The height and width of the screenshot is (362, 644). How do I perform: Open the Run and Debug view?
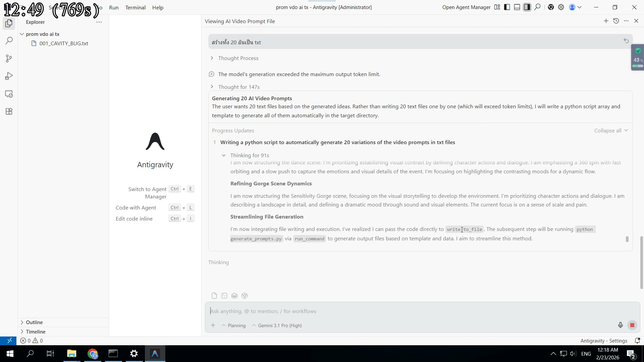9,76
